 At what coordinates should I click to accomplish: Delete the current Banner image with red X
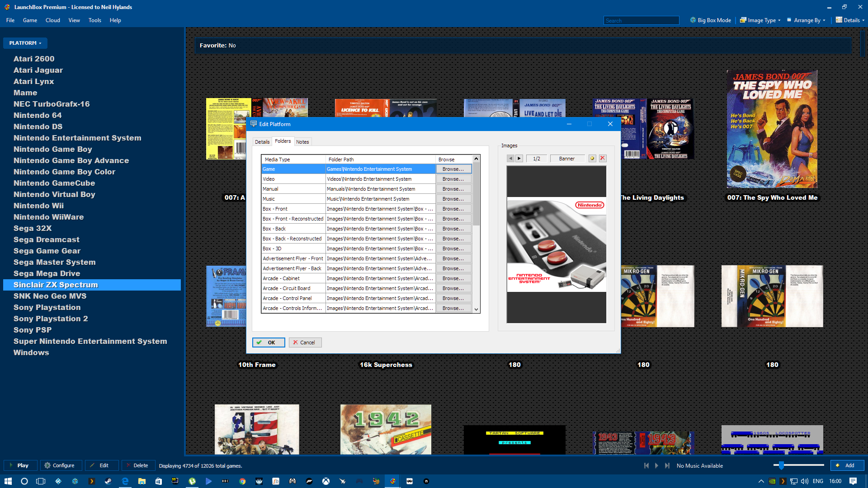point(603,159)
